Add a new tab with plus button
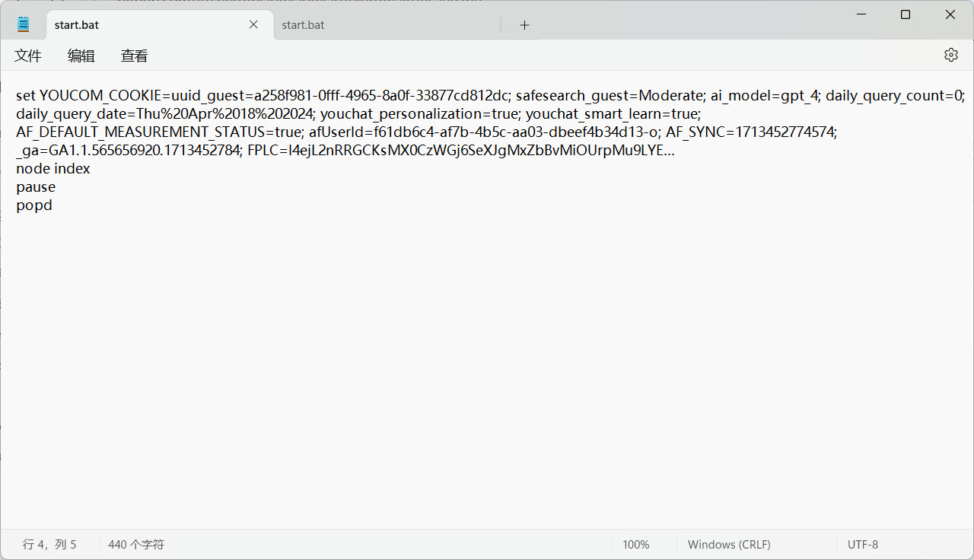This screenshot has height=560, width=974. click(524, 25)
